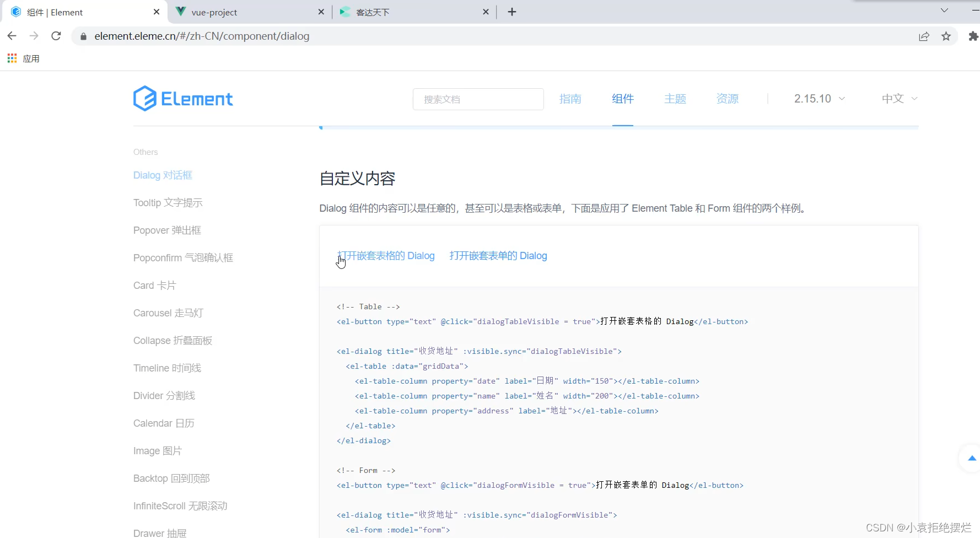Reload the page with refresh icon

(56, 36)
